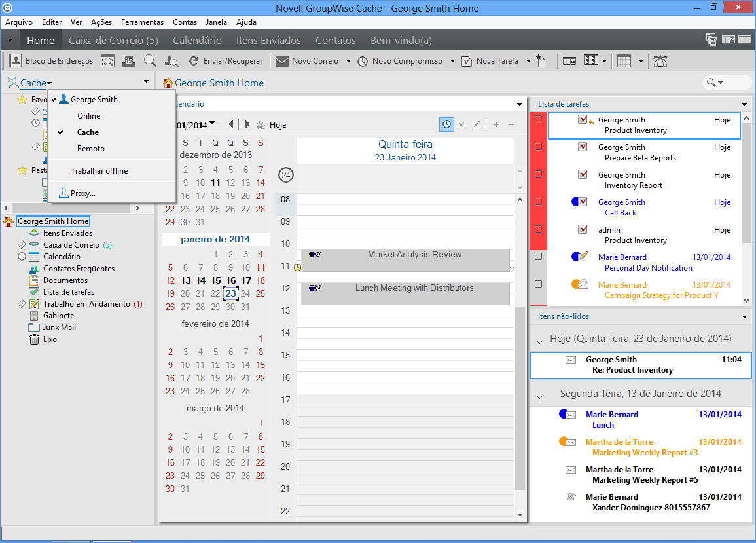Collapse the Segunda-feira, 13 de Janeiro group
This screenshot has width=756, height=543.
click(x=539, y=396)
